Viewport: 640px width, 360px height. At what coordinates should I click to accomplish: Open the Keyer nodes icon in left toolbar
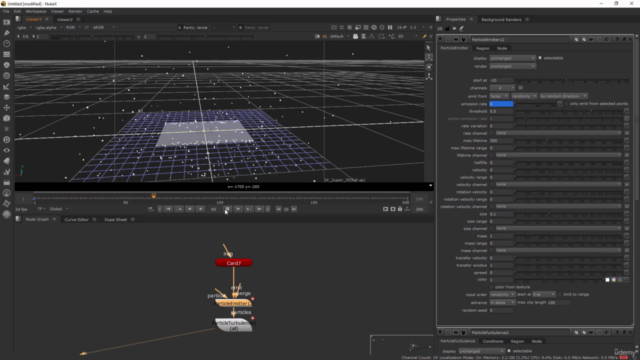click(7, 86)
